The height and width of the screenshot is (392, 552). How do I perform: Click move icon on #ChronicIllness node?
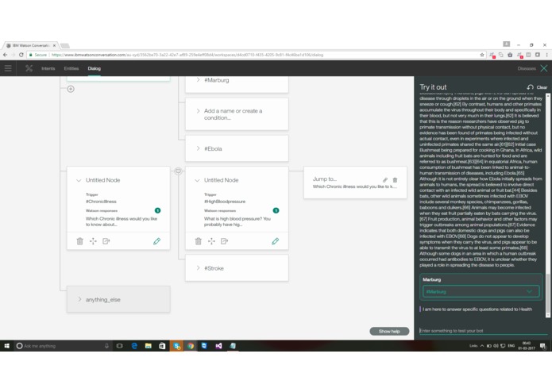(93, 241)
